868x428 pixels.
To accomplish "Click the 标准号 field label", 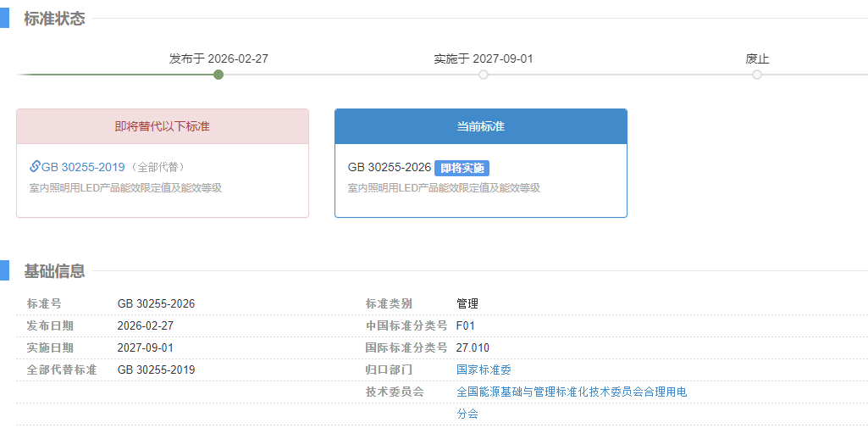I will click(44, 304).
